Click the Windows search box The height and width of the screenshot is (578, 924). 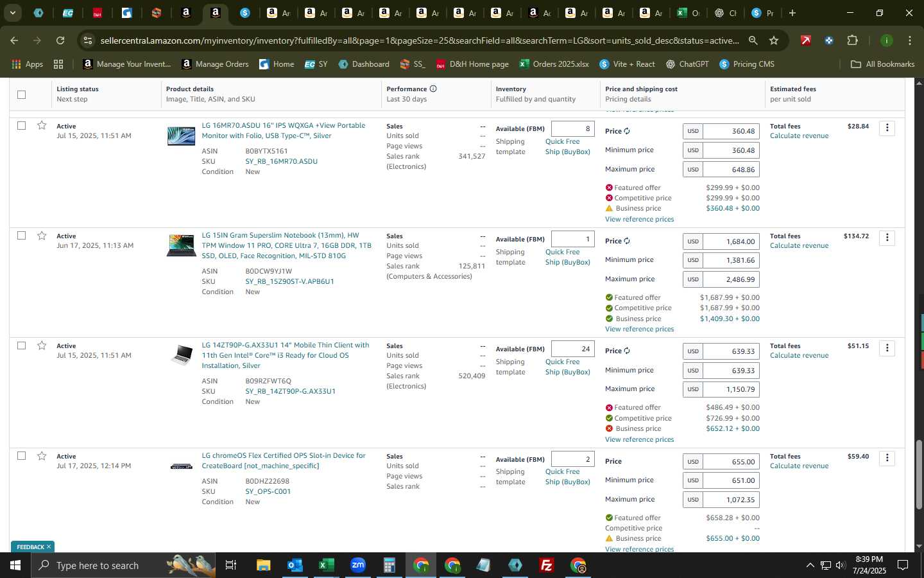click(x=124, y=565)
